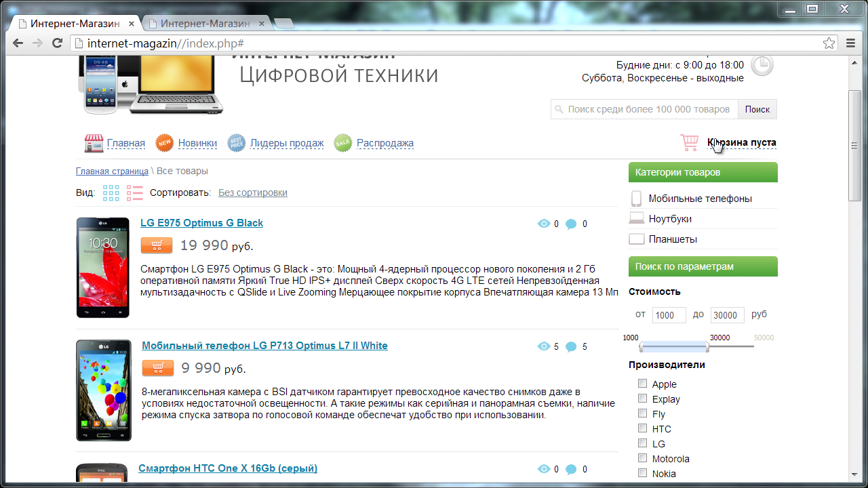The image size is (868, 488).
Task: Click the price slider right handle
Action: click(706, 347)
